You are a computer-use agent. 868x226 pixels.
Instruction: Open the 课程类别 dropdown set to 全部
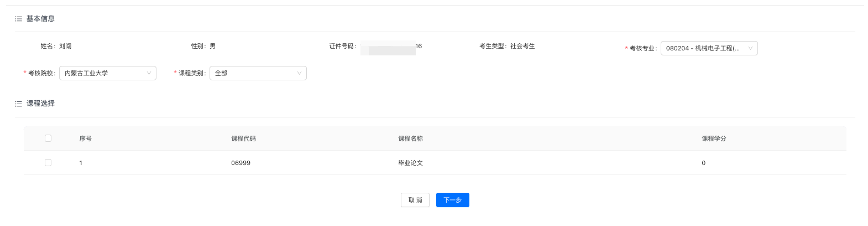coord(258,73)
